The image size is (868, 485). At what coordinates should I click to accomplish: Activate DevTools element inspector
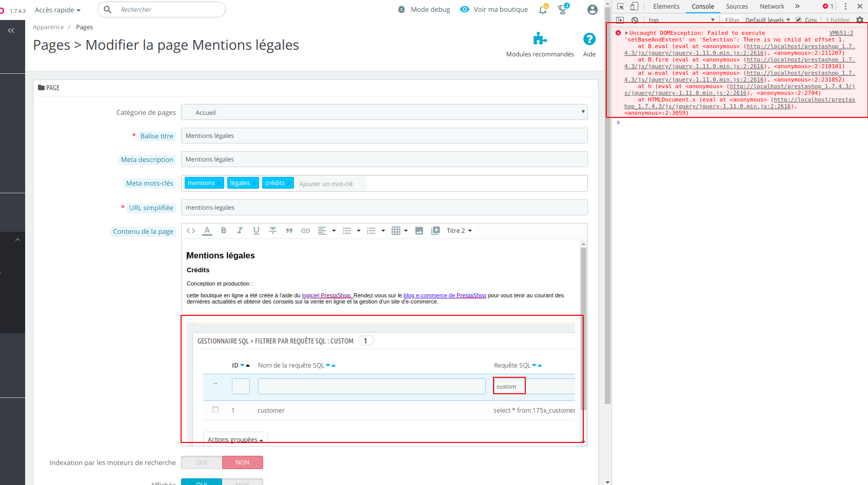[x=621, y=6]
